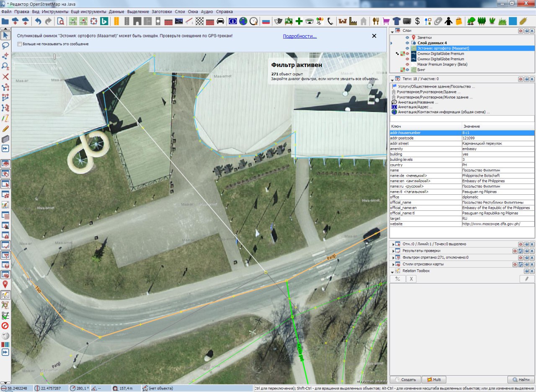Screen dimensions: 536x392
Task: Collapse the Relation Toolbox panel arrow
Action: tap(393, 271)
